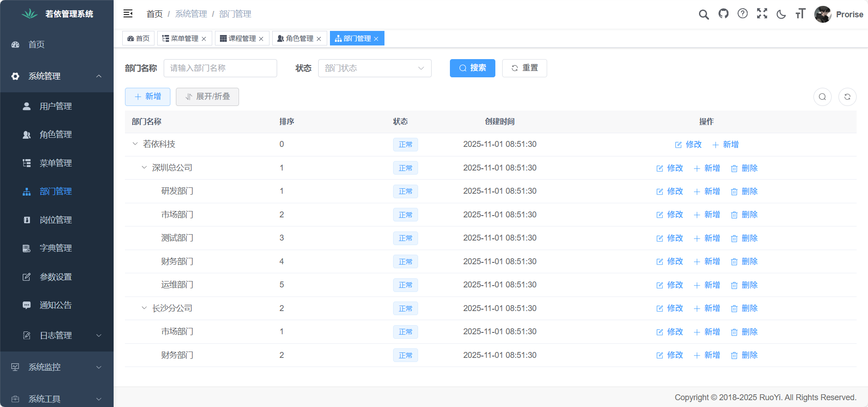Close the 课程管理 tab

261,39
